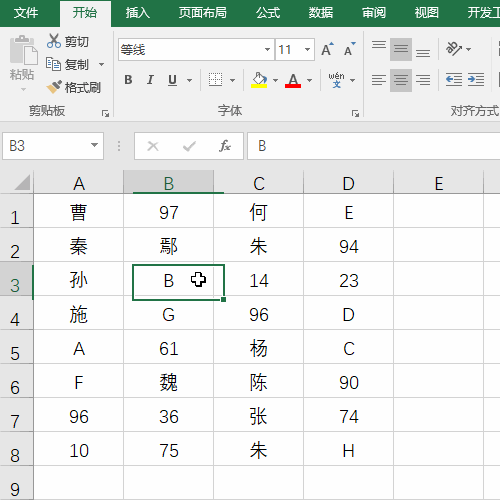The width and height of the screenshot is (500, 500).
Task: Click the text orientation icon
Action: (x=454, y=49)
